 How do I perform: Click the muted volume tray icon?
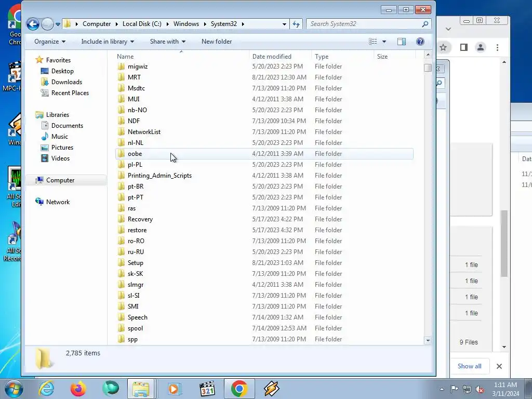tap(480, 390)
